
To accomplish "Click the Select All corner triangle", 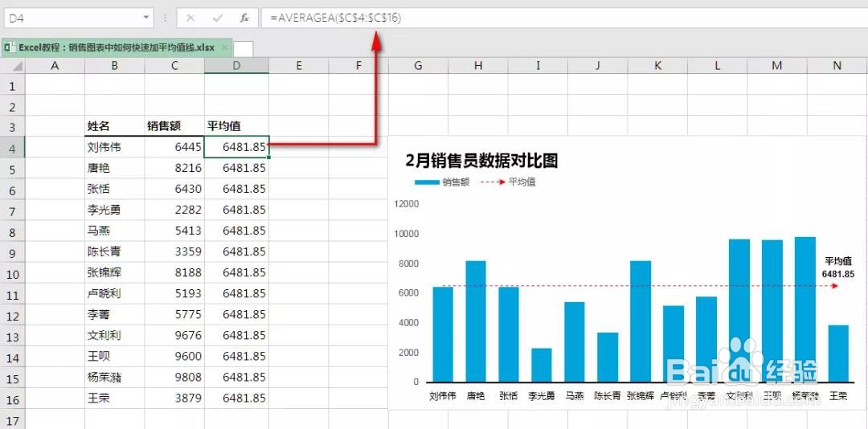I will click(17, 67).
